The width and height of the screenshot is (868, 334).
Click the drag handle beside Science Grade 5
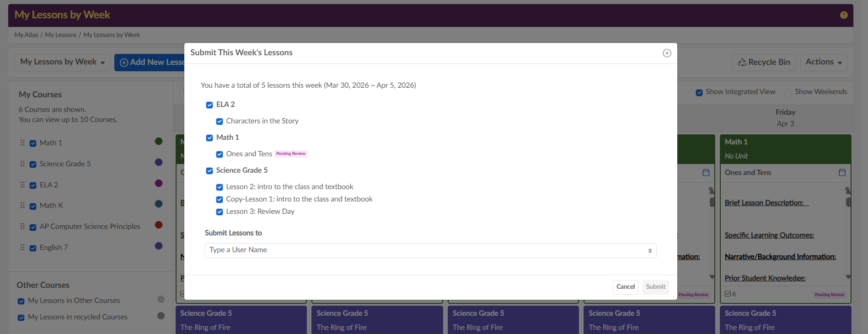point(22,164)
